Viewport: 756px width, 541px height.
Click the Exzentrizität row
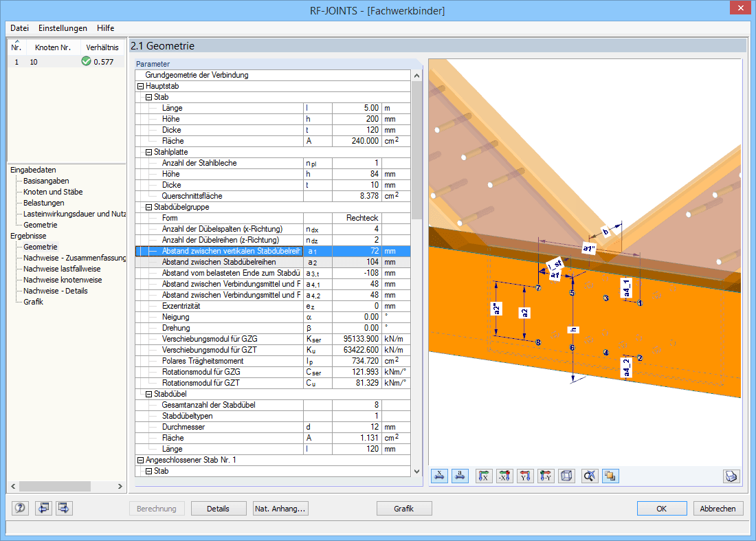273,306
